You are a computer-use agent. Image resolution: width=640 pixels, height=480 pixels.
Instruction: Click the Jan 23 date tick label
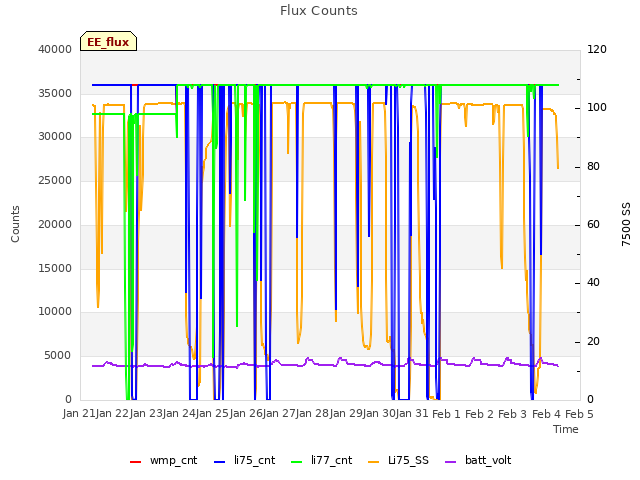point(146,413)
